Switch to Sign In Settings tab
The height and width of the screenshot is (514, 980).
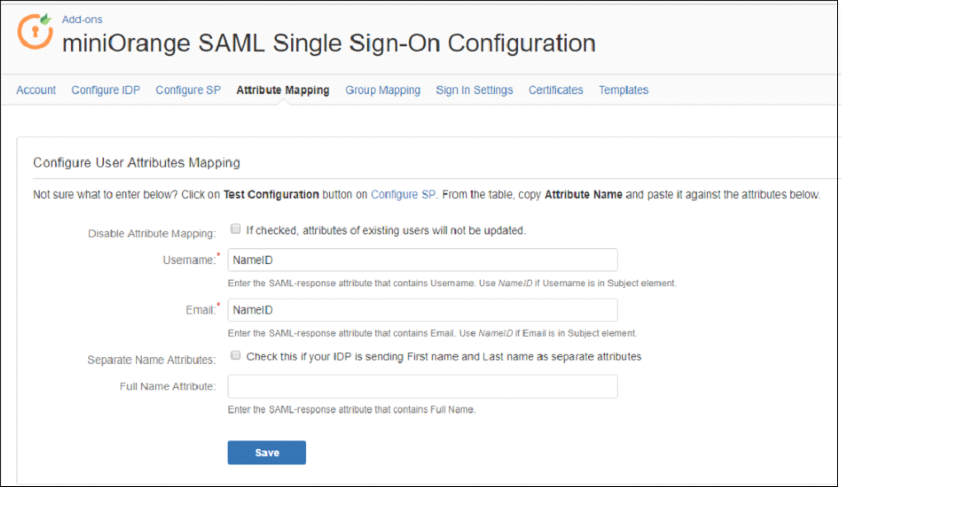tap(474, 90)
